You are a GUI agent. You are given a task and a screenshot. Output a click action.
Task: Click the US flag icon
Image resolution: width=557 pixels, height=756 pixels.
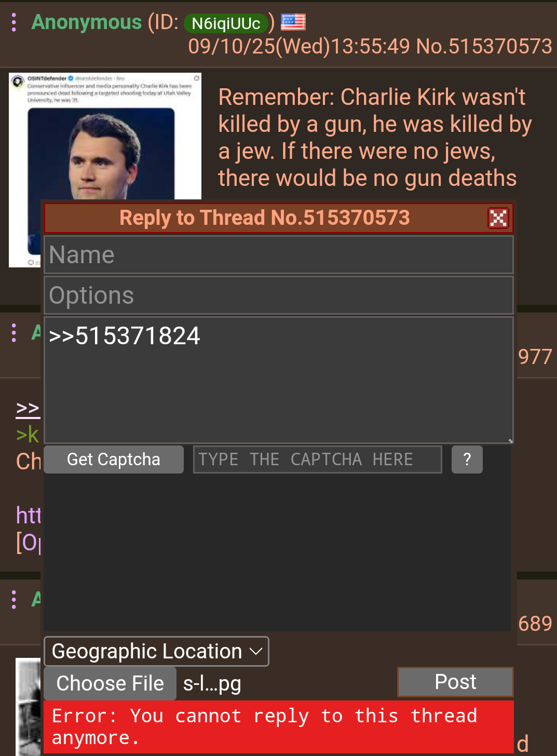tap(293, 22)
